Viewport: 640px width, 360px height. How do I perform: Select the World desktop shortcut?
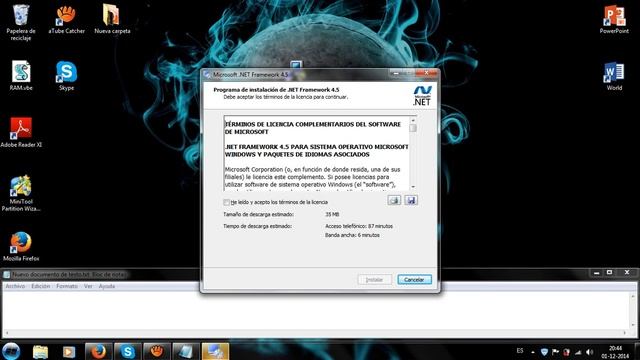click(x=614, y=76)
